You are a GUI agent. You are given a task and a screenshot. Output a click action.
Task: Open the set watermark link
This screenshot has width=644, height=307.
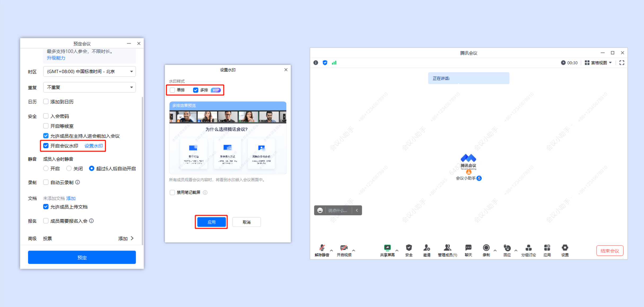pos(94,146)
